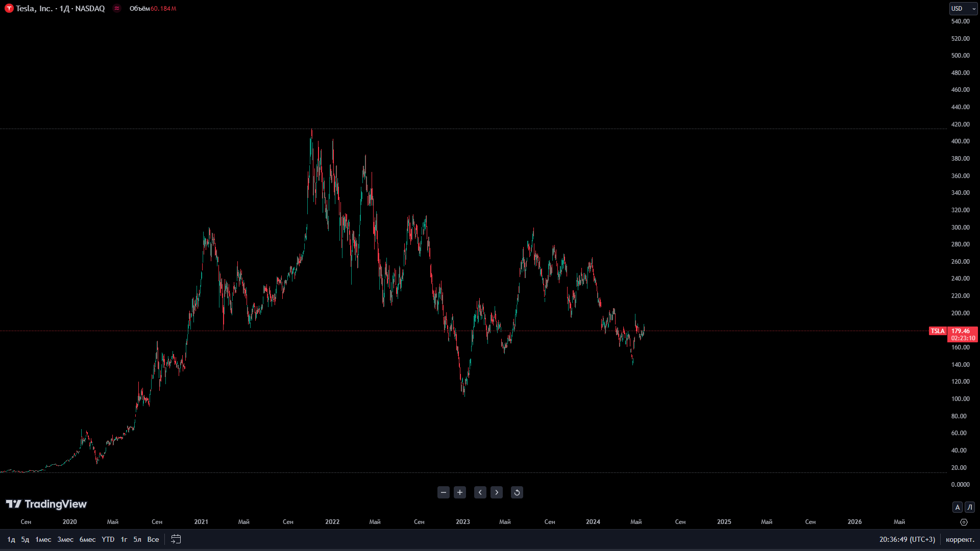Toggle auto scale with the A button
This screenshot has height=551, width=980.
(x=958, y=507)
